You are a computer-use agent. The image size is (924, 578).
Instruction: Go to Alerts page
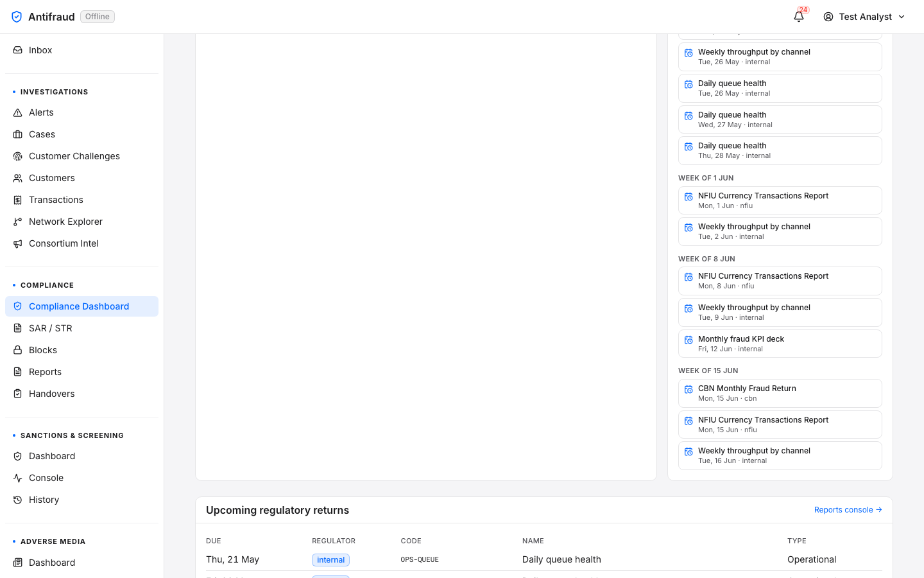click(x=81, y=112)
